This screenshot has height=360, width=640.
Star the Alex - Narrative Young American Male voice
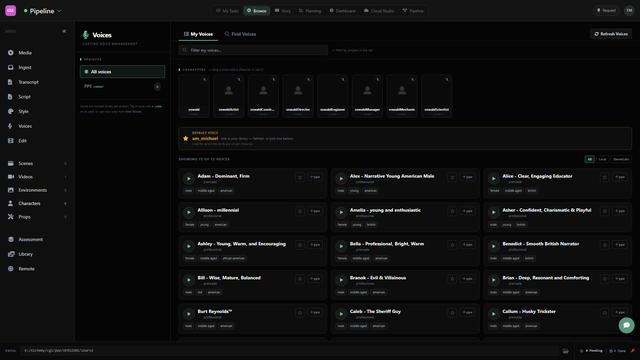click(x=452, y=177)
